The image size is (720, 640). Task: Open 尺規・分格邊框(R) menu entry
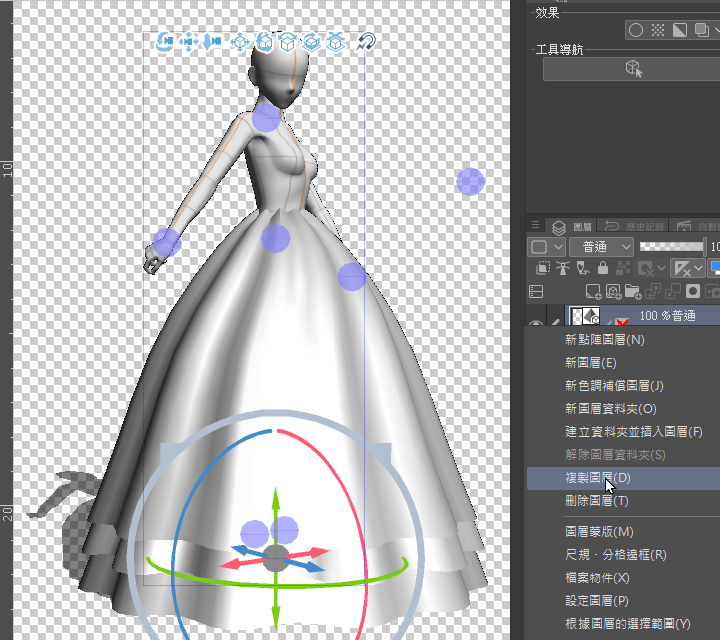[615, 555]
